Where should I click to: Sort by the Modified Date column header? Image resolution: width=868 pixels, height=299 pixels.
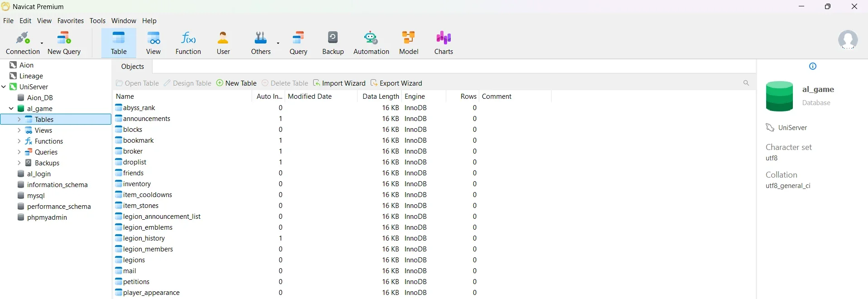click(x=321, y=96)
